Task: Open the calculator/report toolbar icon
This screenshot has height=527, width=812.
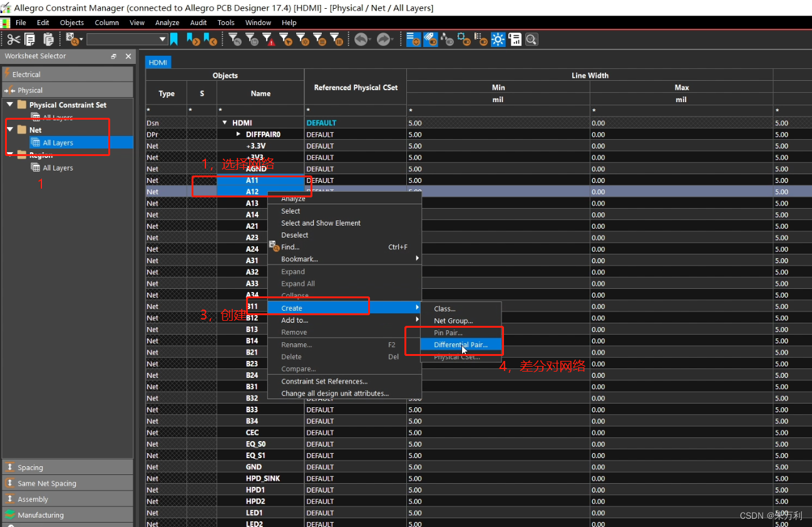Action: 515,39
